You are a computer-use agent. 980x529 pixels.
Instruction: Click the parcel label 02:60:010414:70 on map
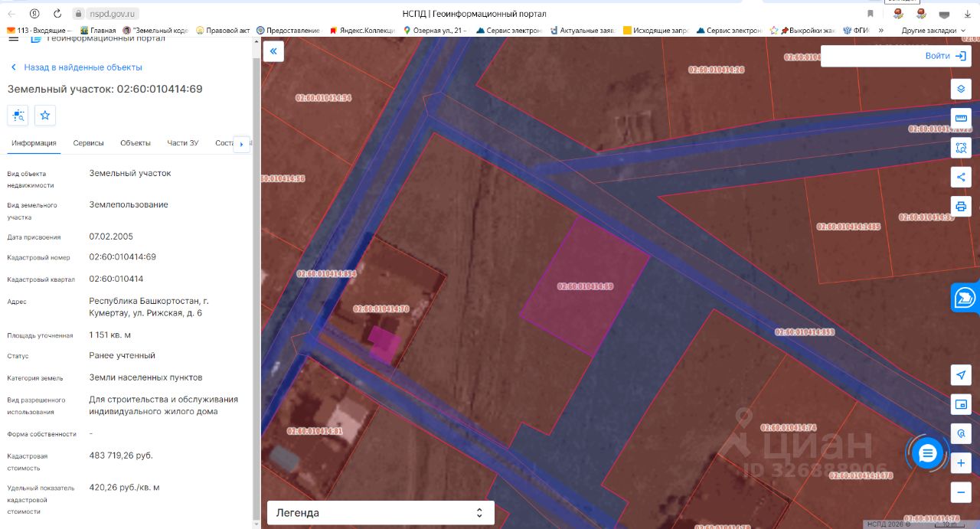pyautogui.click(x=381, y=309)
